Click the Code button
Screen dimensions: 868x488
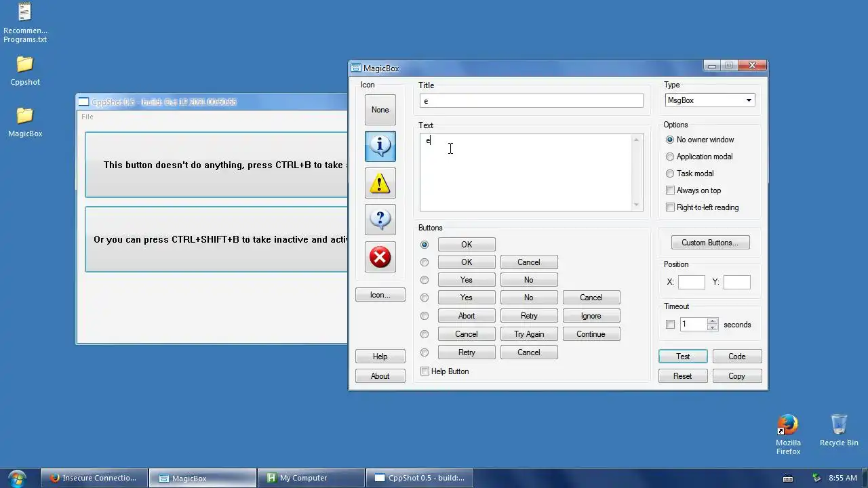(x=737, y=357)
